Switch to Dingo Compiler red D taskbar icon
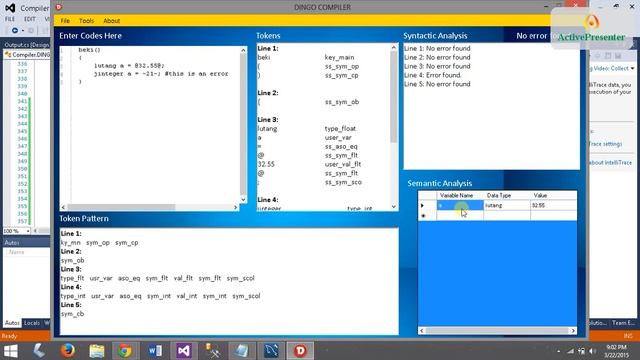The image size is (640, 360). click(300, 351)
